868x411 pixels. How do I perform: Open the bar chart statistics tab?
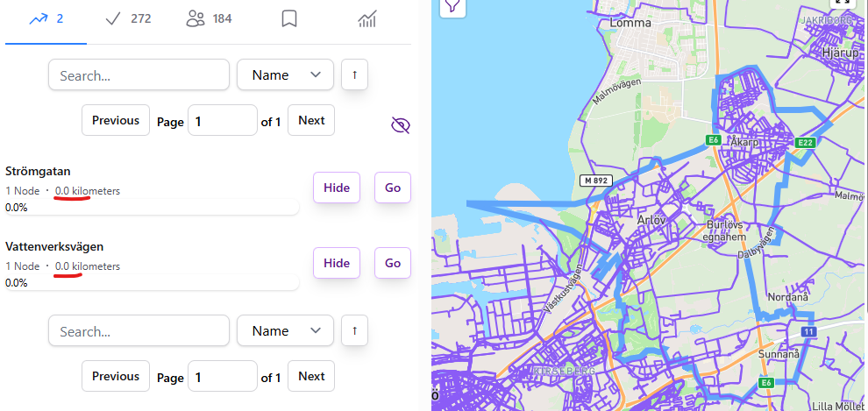click(366, 18)
